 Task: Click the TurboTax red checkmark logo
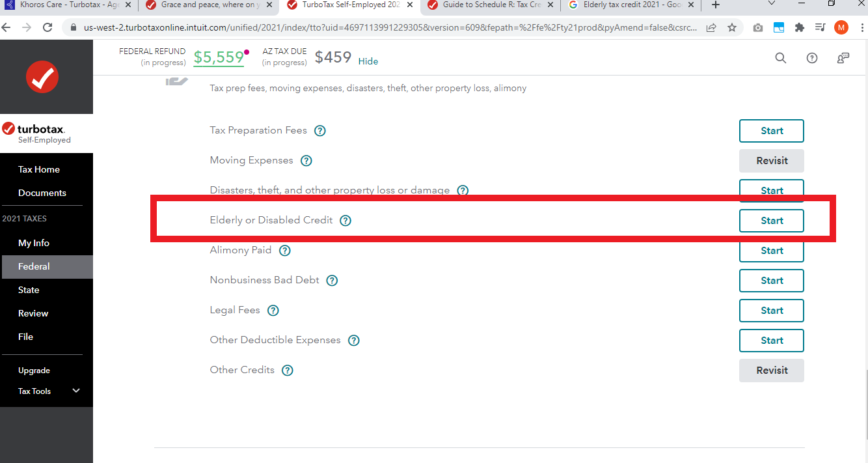tap(42, 77)
